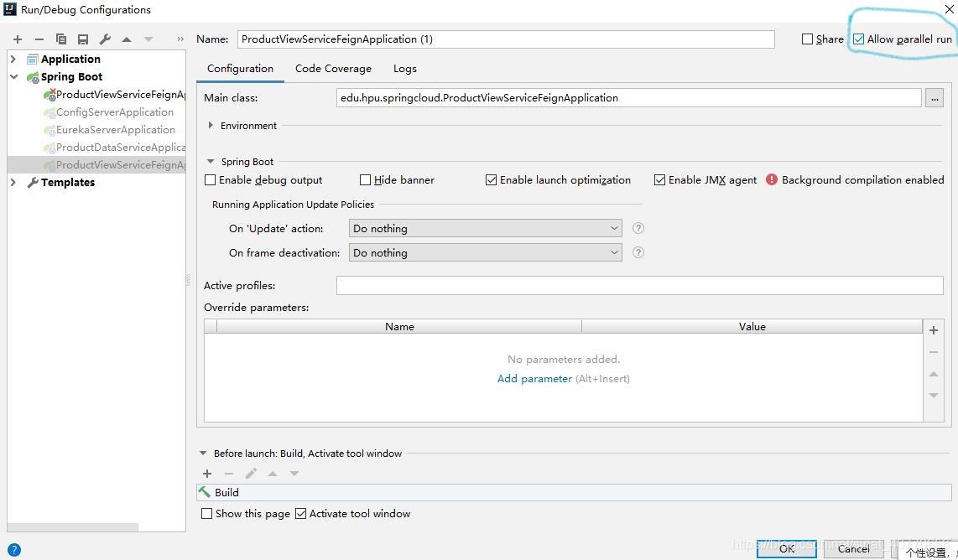
Task: Remove override parameter minus icon
Action: 934,352
